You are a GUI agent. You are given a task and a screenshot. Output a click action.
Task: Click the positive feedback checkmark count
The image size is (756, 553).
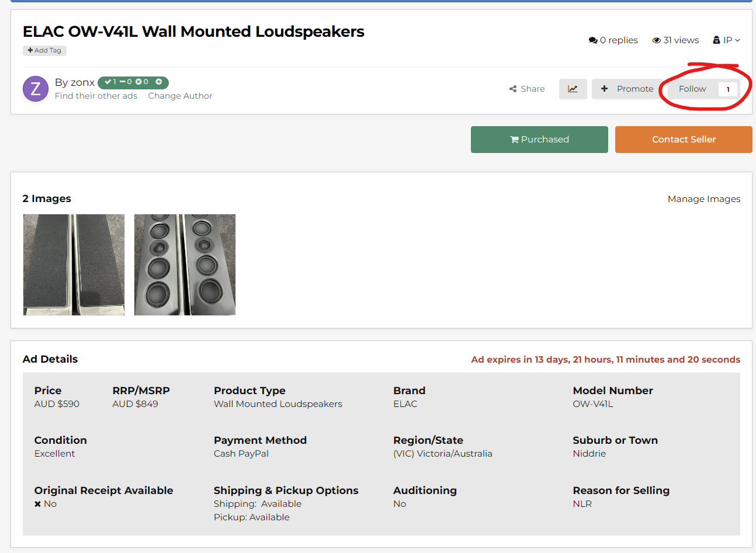[110, 82]
